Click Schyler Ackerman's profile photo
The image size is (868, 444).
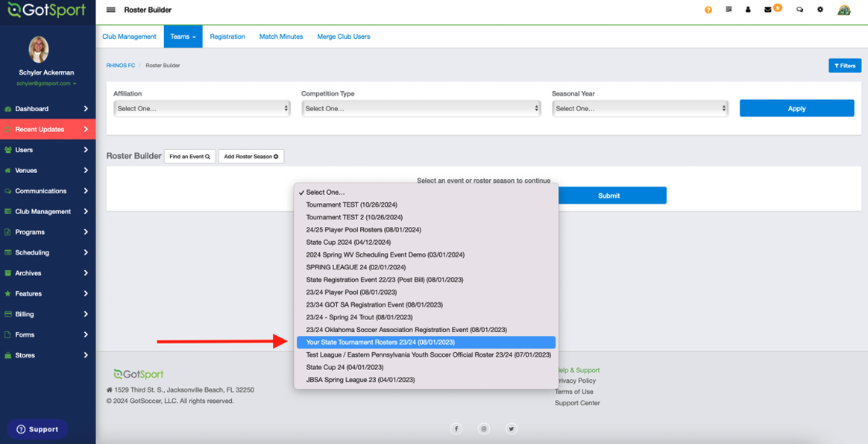pyautogui.click(x=39, y=50)
